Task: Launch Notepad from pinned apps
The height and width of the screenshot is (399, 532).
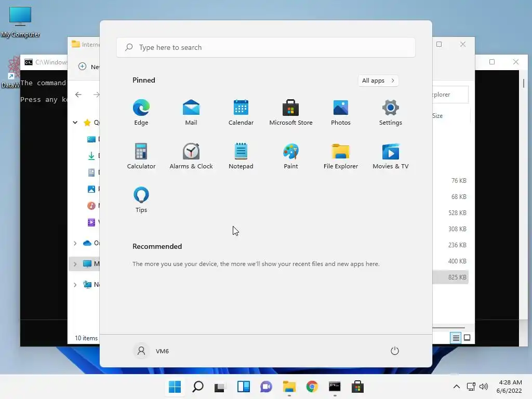Action: click(241, 156)
